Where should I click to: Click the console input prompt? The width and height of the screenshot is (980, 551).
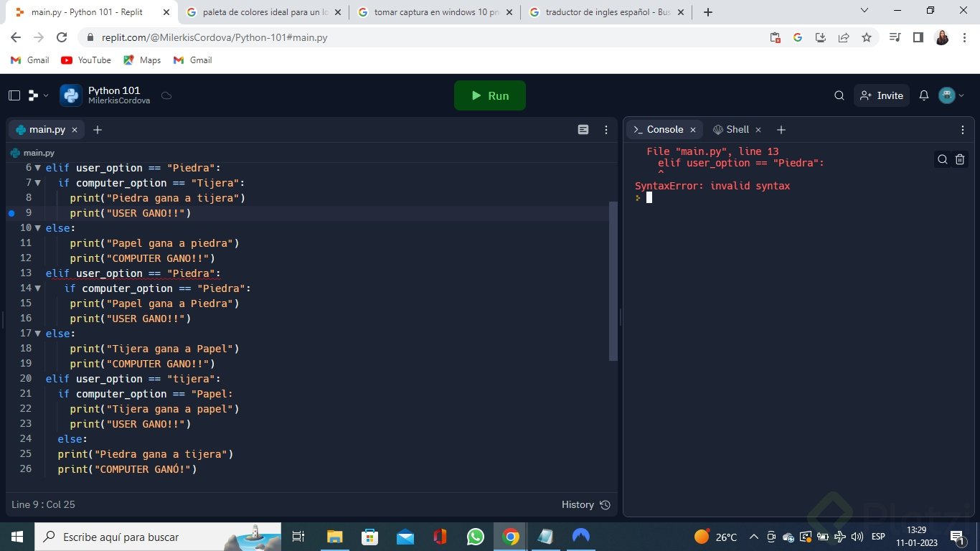[x=649, y=197]
